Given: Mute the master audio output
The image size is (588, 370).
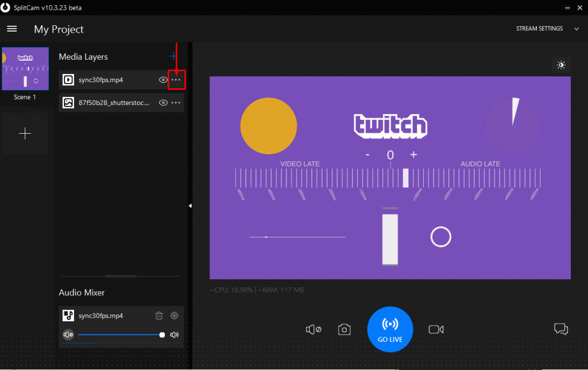Looking at the screenshot, I should [314, 329].
